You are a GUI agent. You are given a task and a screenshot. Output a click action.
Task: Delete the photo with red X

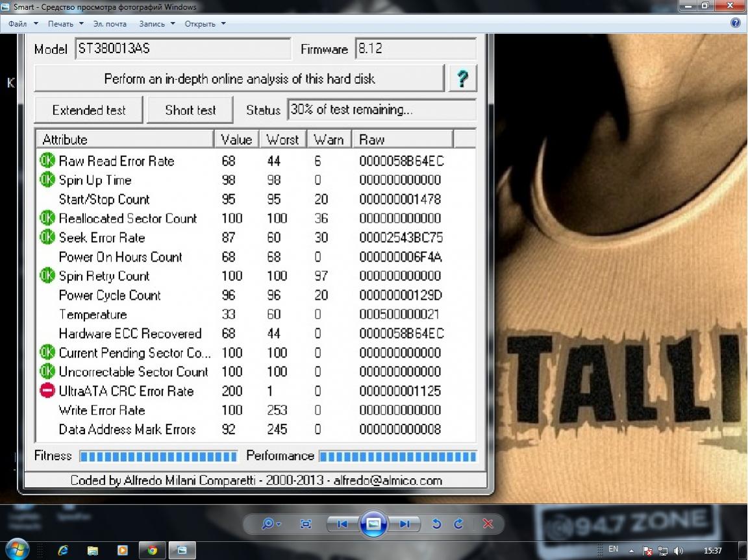pyautogui.click(x=488, y=524)
